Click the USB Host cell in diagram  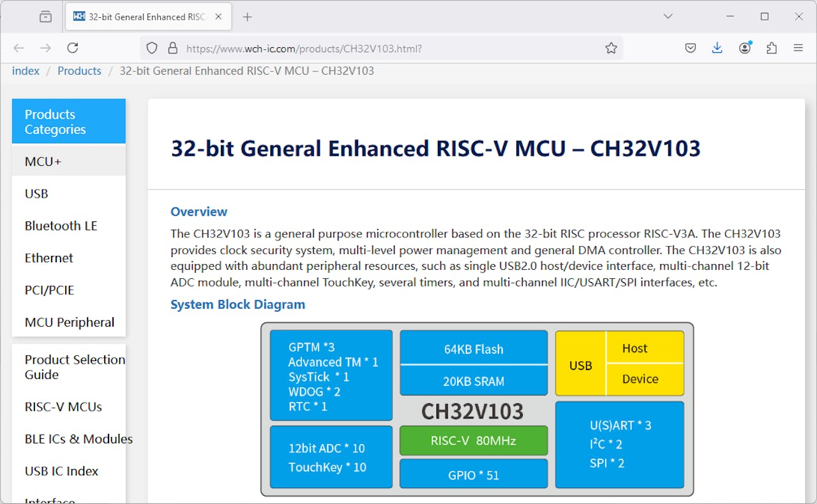(x=645, y=348)
